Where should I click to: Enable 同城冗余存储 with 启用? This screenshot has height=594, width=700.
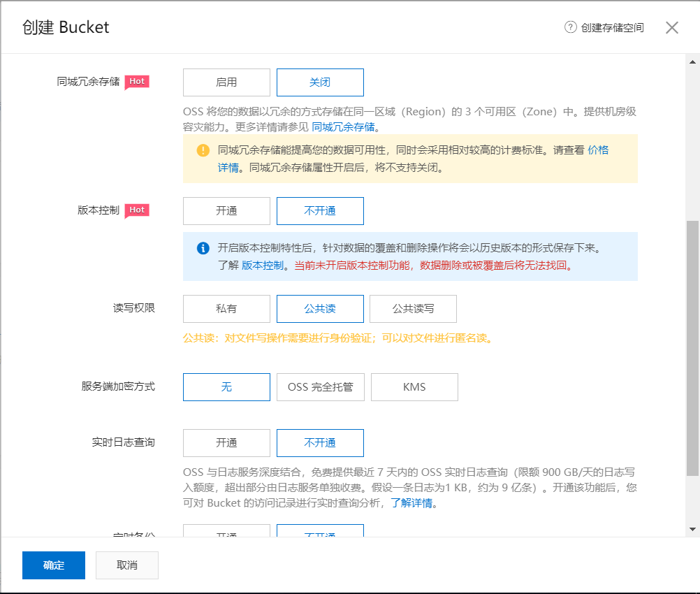[x=226, y=82]
